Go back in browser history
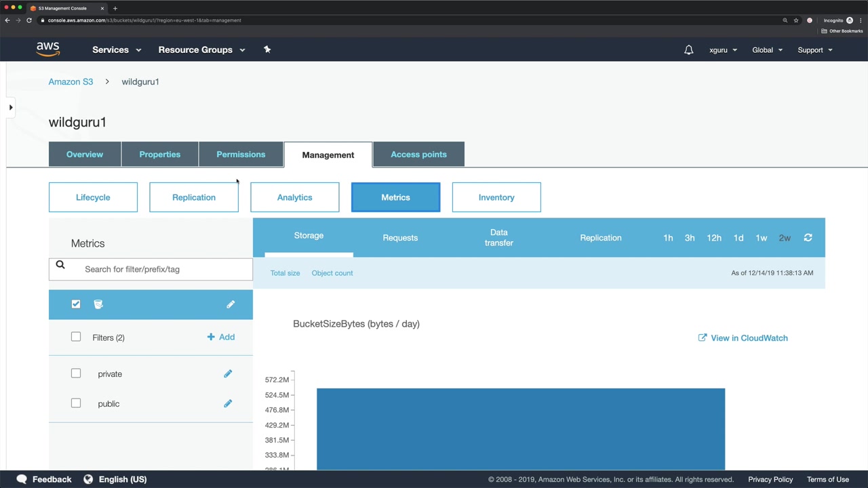Image resolution: width=868 pixels, height=488 pixels. (7, 20)
